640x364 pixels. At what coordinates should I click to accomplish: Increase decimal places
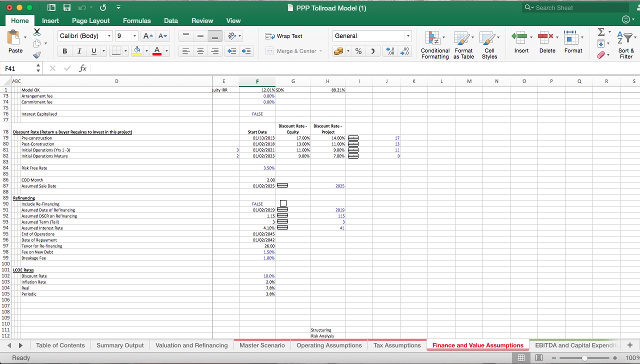391,51
